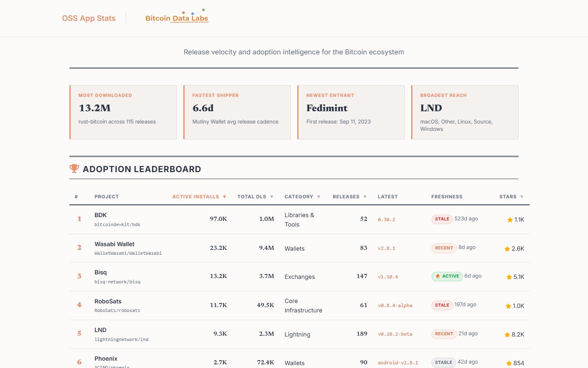This screenshot has height=368, width=588.
Task: Click the Adoption Leaderboard trophy icon
Action: [74, 168]
